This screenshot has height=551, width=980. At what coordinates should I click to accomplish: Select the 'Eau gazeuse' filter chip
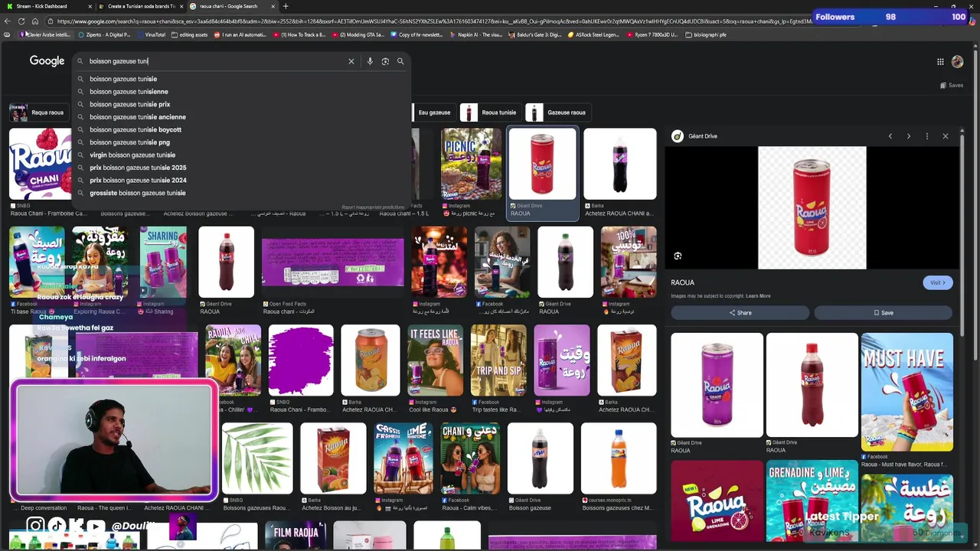click(433, 112)
